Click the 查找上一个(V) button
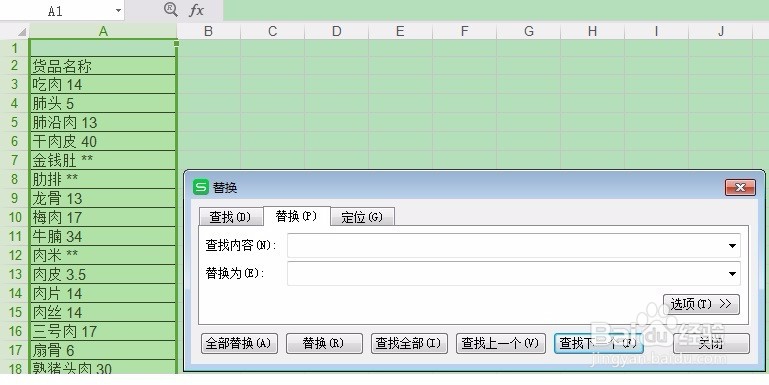Viewport: 769px width, 385px height. [501, 343]
